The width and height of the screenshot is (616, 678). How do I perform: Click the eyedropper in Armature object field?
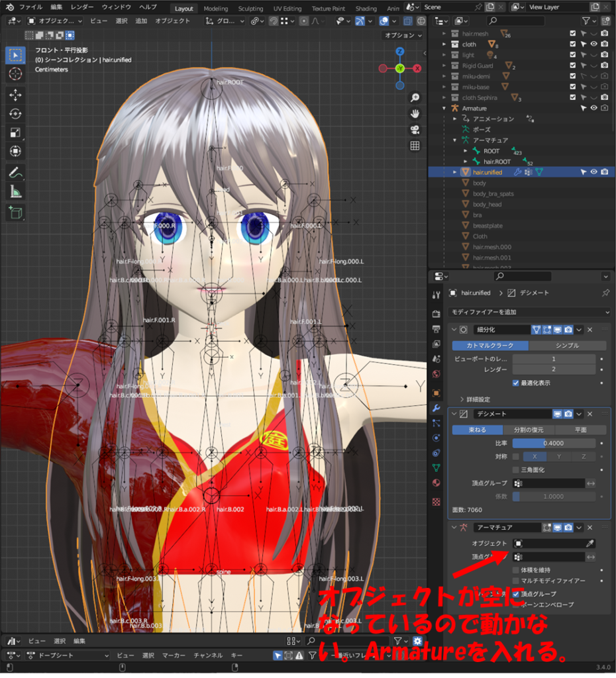click(x=590, y=544)
